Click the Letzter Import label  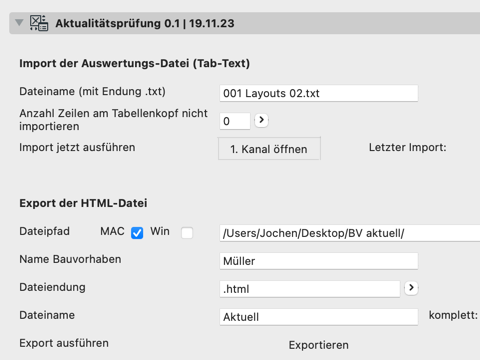(407, 147)
